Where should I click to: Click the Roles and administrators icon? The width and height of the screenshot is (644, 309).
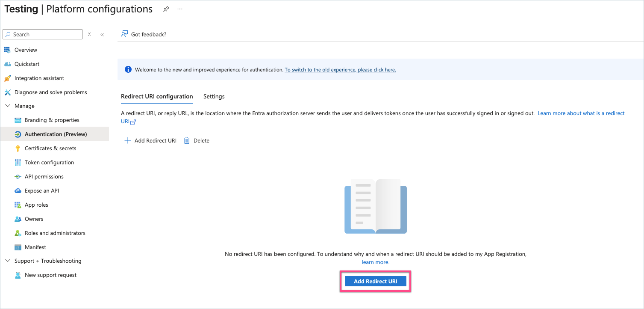pos(18,233)
